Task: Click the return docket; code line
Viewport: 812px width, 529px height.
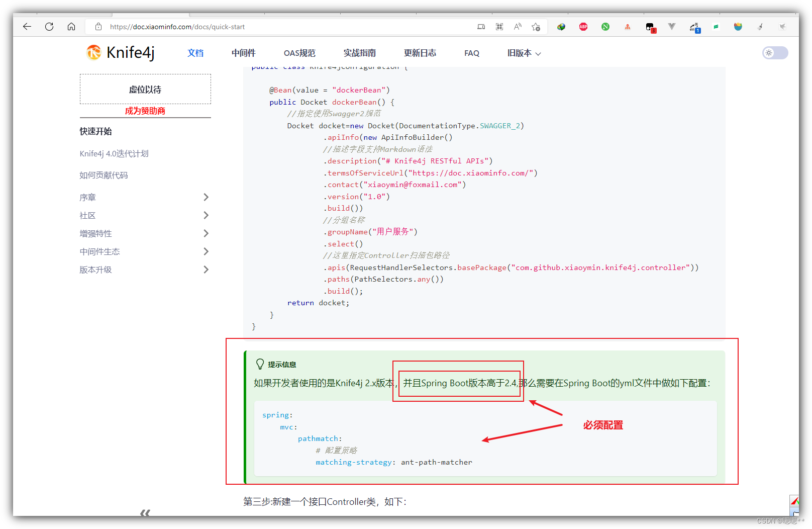Action: [318, 303]
